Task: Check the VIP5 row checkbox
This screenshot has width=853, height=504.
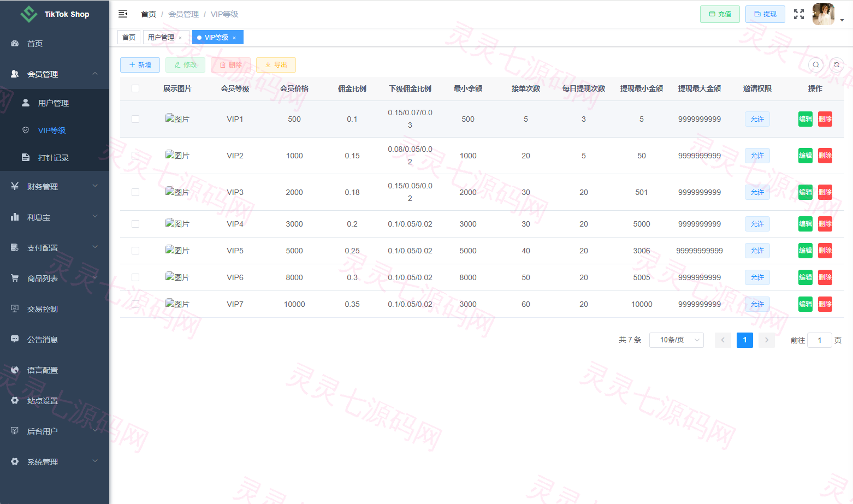Action: coord(135,251)
